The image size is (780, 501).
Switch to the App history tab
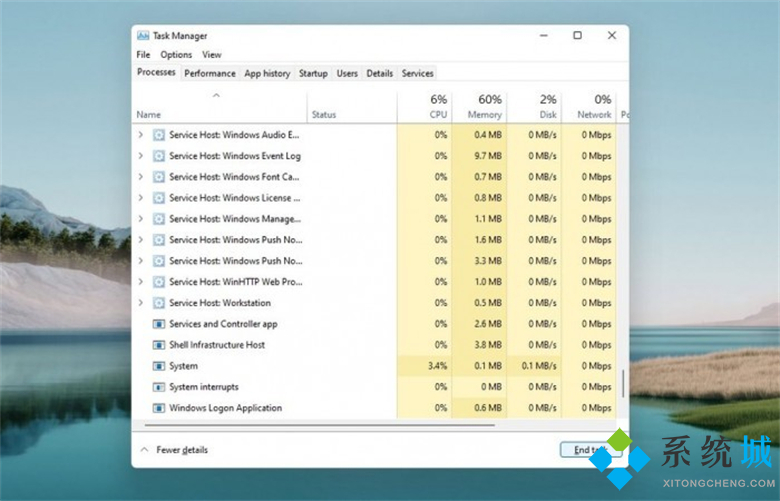point(267,73)
